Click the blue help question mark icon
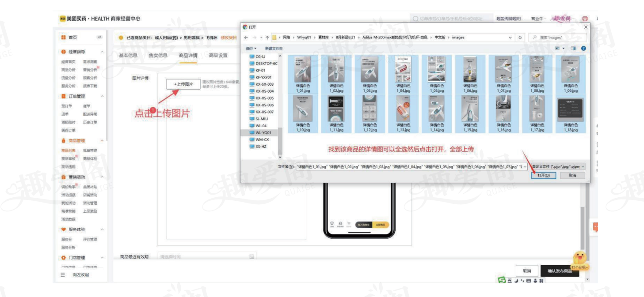The image size is (644, 297). coord(583,48)
